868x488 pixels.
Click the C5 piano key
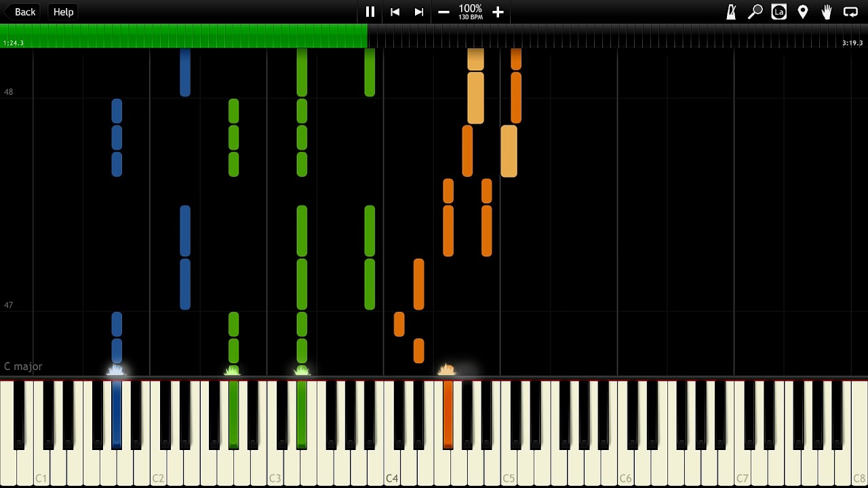509,468
